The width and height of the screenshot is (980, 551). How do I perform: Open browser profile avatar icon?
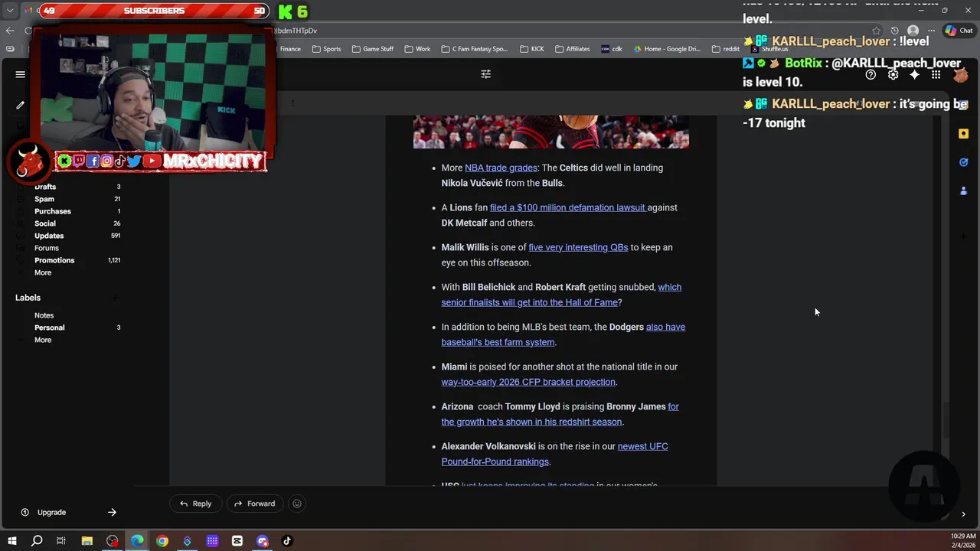coord(913,31)
